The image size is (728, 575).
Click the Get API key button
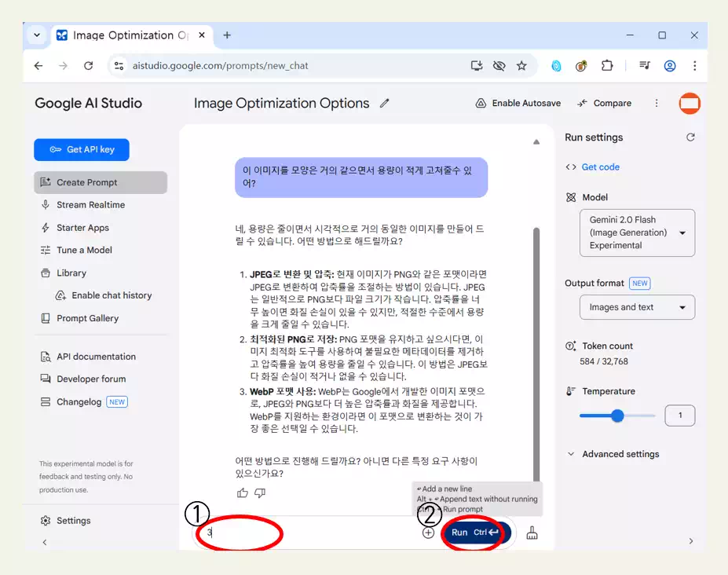[82, 149]
